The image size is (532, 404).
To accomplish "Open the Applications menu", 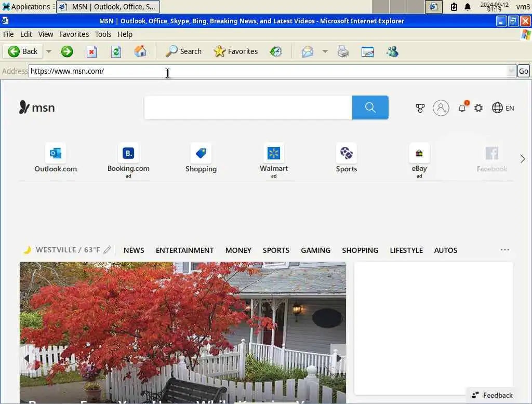I will coord(26,7).
